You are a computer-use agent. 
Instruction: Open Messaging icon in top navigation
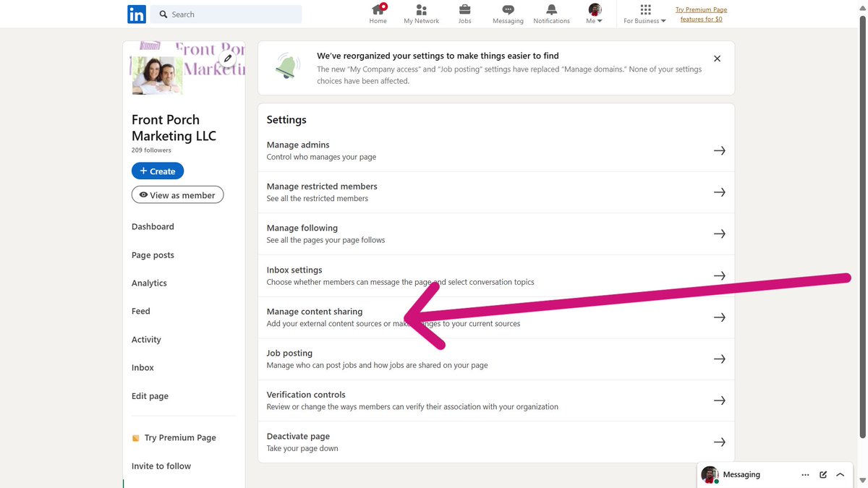pos(508,9)
